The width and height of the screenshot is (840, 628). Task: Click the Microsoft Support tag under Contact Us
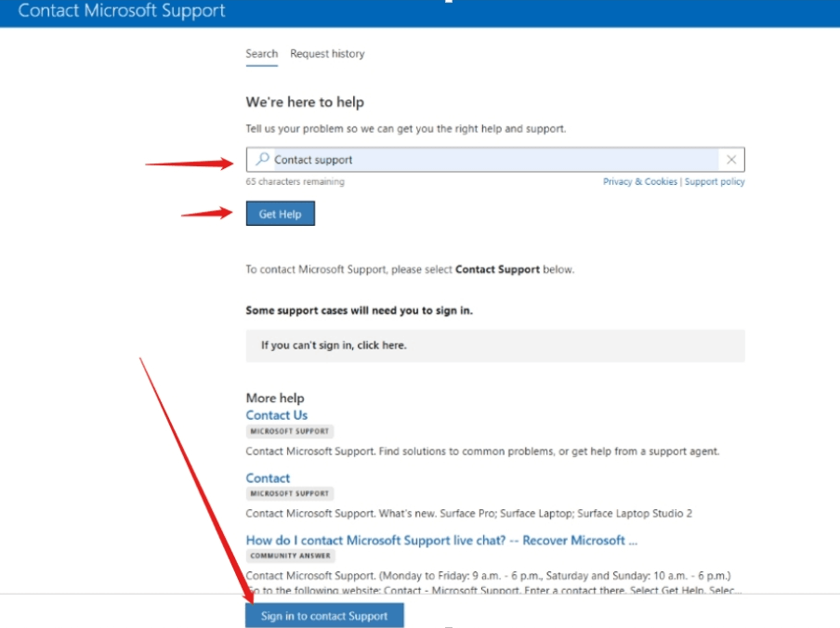(x=289, y=431)
